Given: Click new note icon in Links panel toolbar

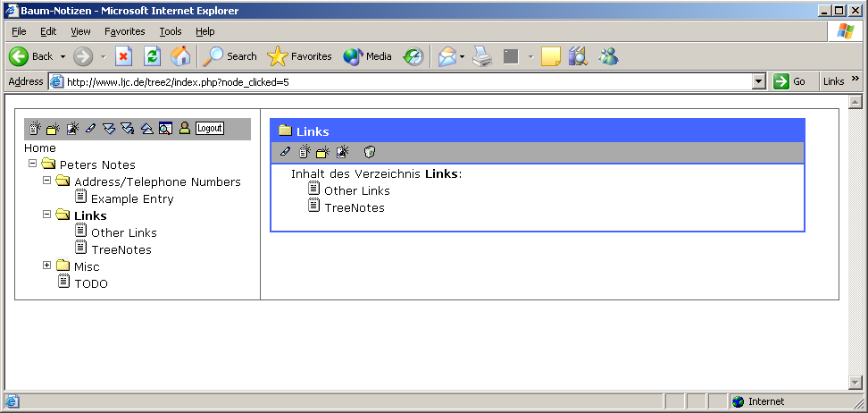Looking at the screenshot, I should [x=305, y=151].
